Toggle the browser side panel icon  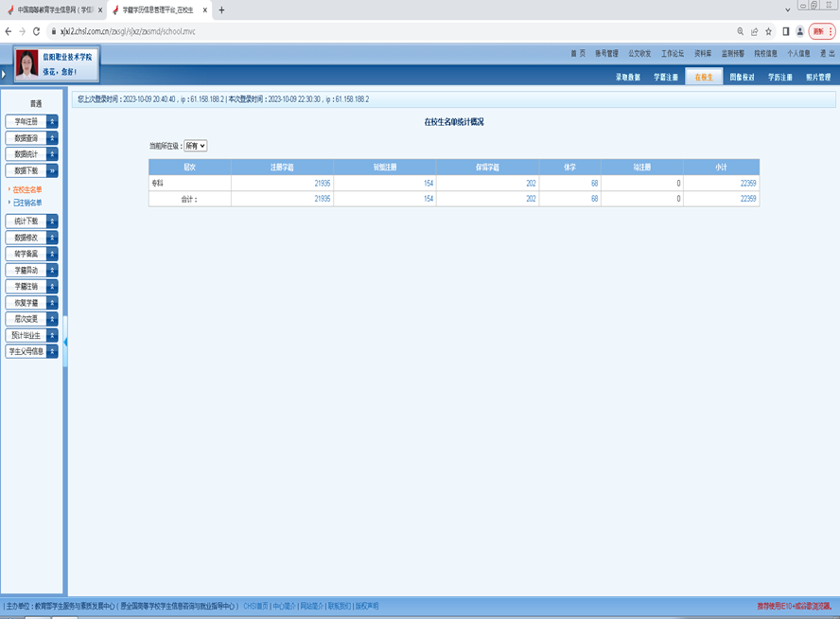point(785,31)
